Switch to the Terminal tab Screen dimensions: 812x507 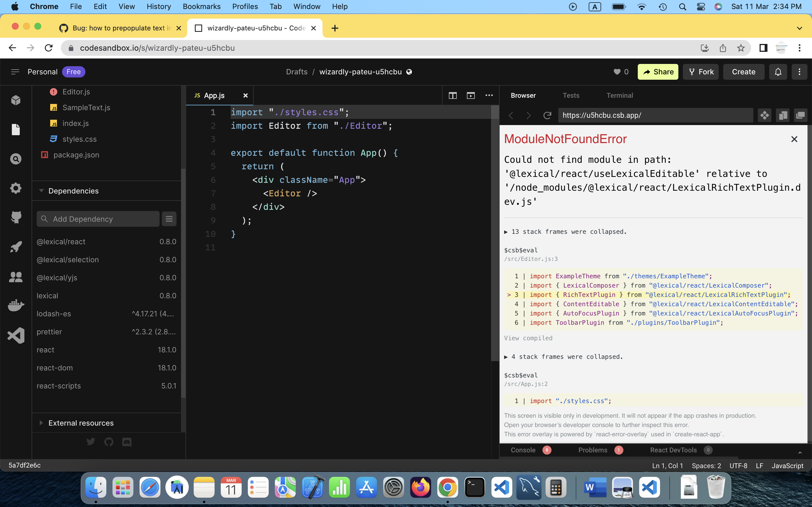pyautogui.click(x=619, y=95)
